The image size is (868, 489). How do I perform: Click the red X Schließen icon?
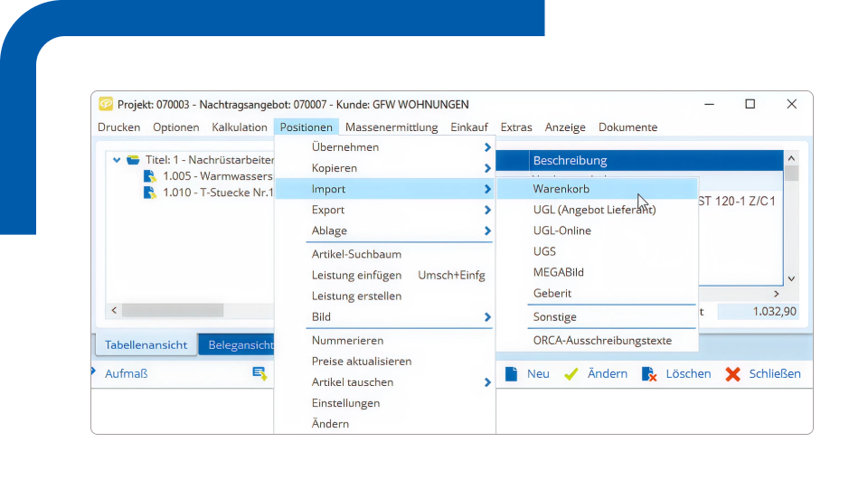732,373
